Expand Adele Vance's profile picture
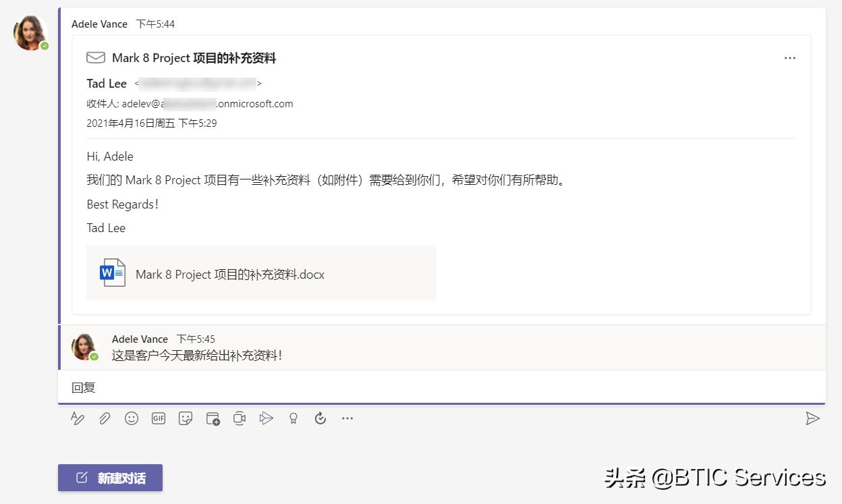The image size is (842, 504). (x=30, y=31)
